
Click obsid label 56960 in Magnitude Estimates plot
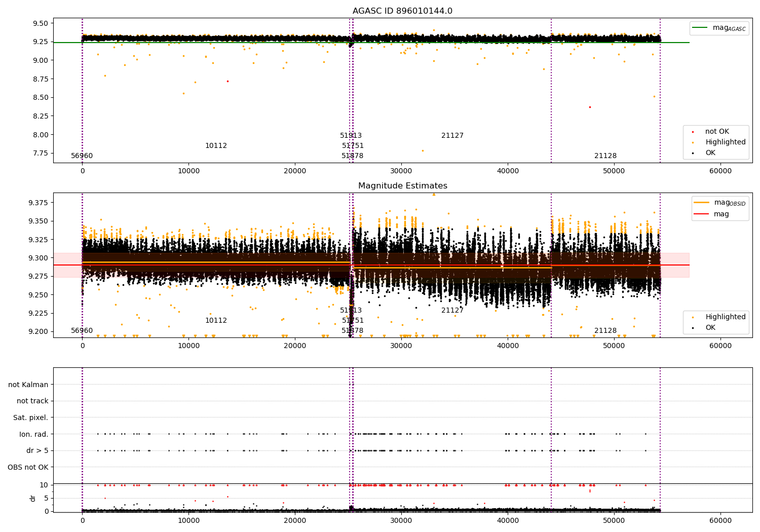pyautogui.click(x=82, y=331)
